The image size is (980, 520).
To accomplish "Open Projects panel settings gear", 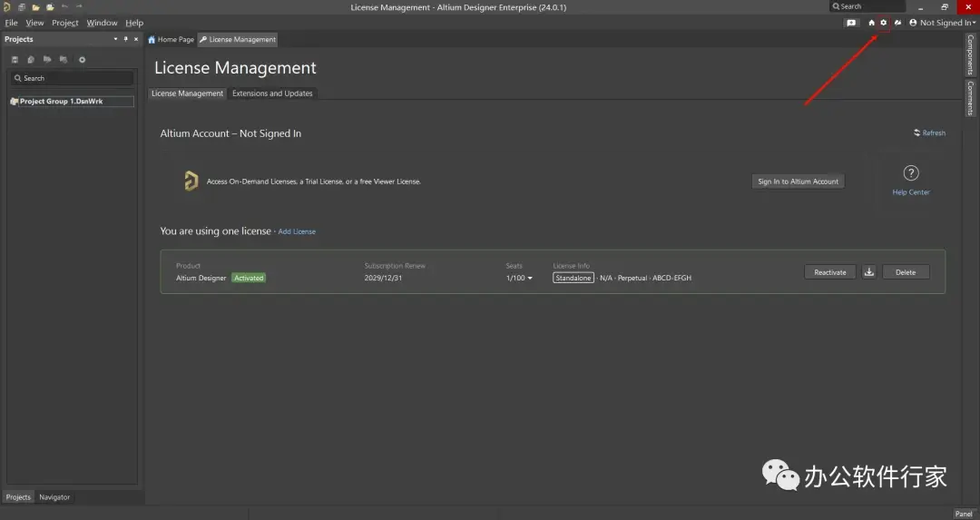I will tap(82, 59).
